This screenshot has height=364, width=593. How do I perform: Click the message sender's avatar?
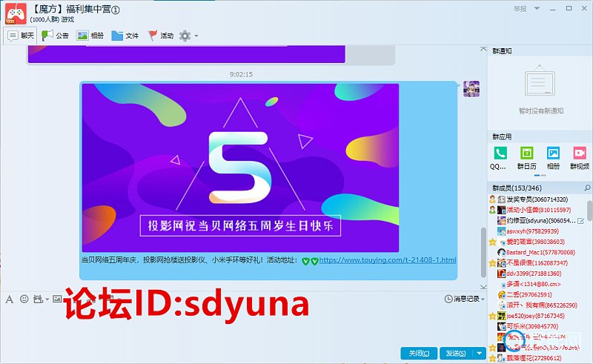point(471,89)
